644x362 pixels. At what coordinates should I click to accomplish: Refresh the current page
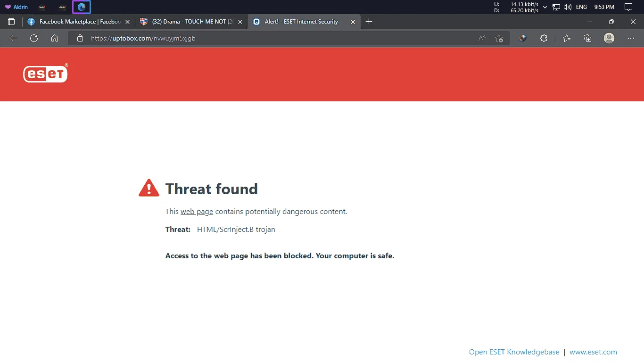click(34, 38)
